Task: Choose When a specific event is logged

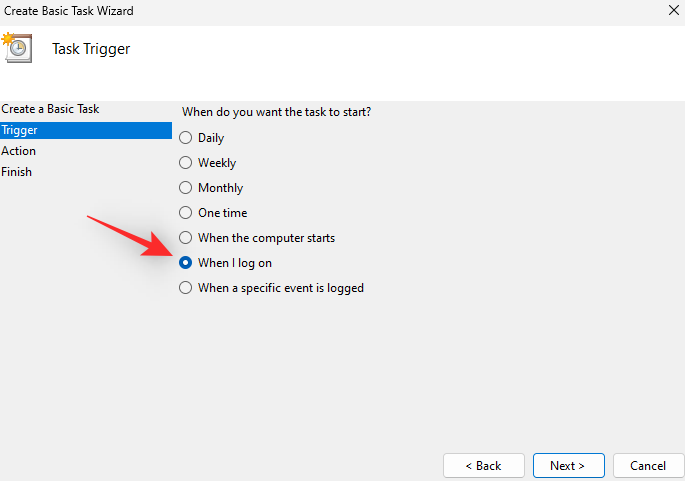Action: [x=185, y=287]
